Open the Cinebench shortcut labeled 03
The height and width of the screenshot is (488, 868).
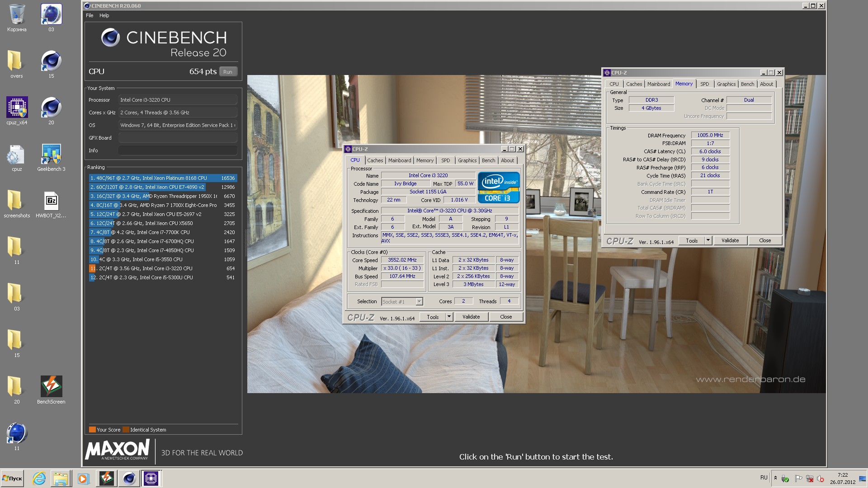(x=51, y=18)
